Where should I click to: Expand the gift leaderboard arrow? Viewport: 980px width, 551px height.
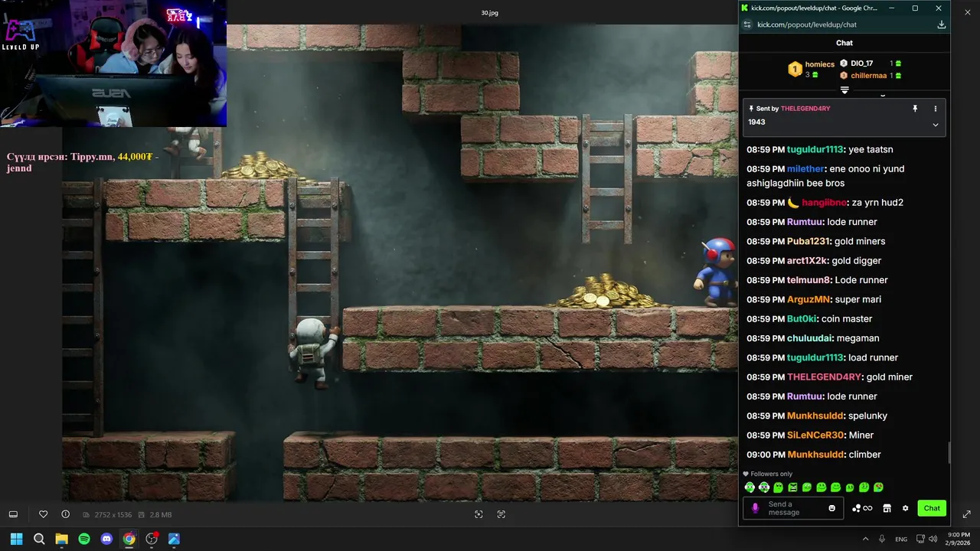click(844, 90)
